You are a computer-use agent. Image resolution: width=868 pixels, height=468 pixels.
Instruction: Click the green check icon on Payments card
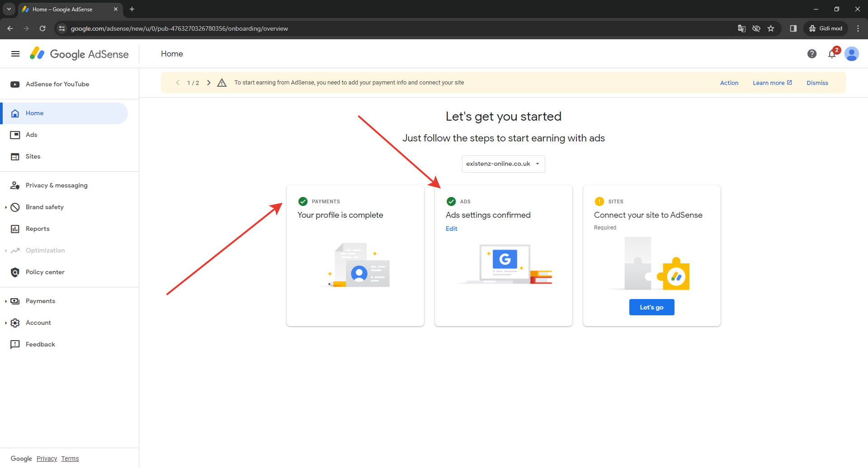[x=303, y=201]
